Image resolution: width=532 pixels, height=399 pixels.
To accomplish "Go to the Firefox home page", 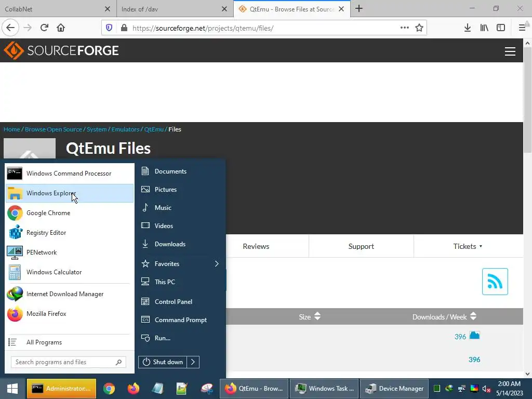I will [61, 28].
